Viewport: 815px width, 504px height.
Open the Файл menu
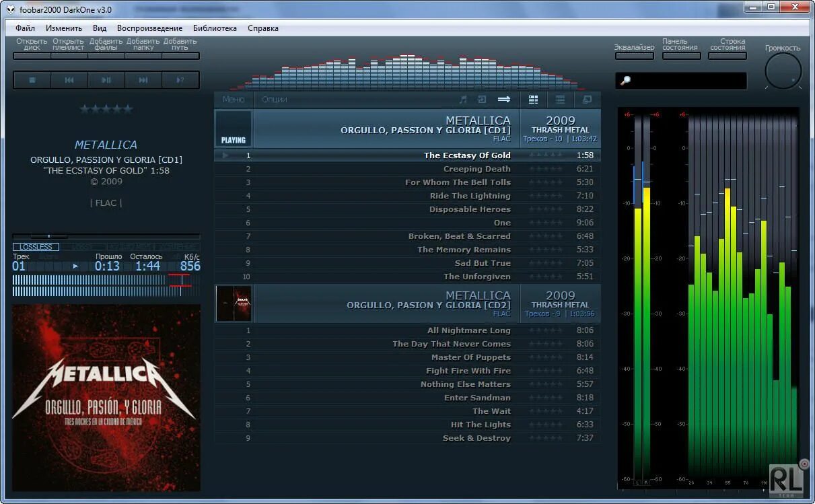coord(25,28)
